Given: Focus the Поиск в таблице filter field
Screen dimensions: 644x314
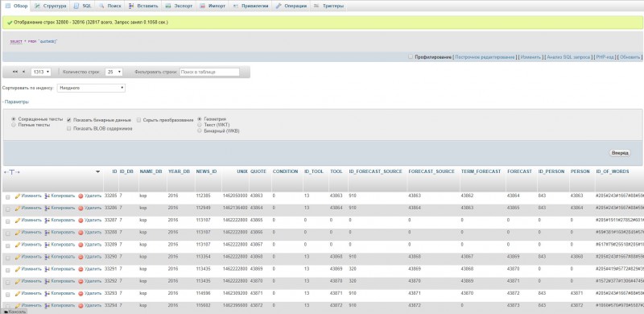Looking at the screenshot, I should point(209,72).
